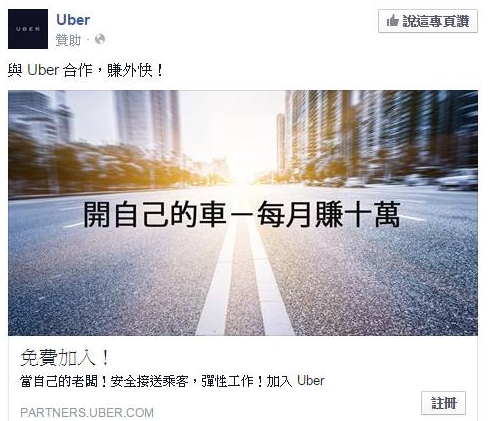Click the 當自己的老闆 description text
Image resolution: width=500 pixels, height=421 pixels.
172,381
